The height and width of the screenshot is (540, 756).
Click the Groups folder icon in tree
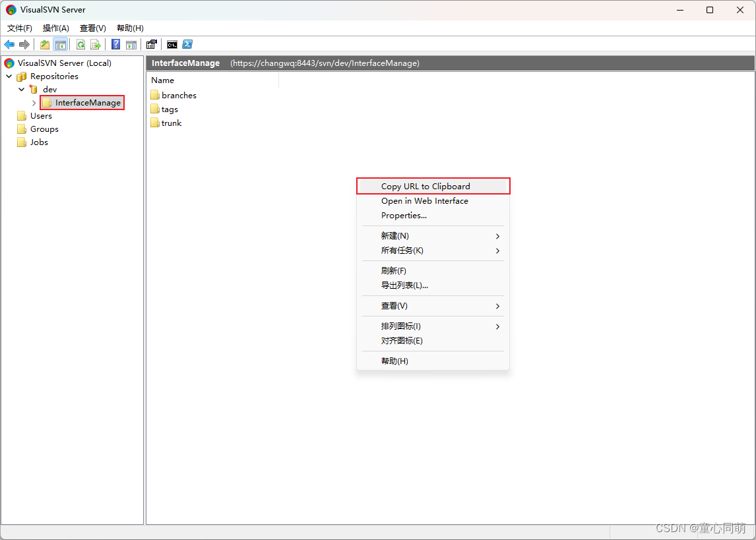[22, 129]
